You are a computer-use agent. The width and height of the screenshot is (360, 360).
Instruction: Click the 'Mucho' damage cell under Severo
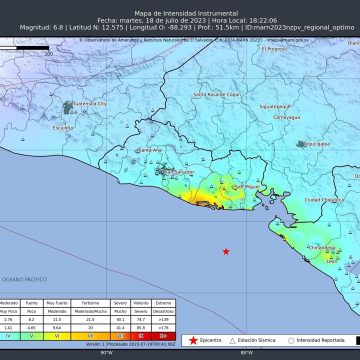[120, 311]
